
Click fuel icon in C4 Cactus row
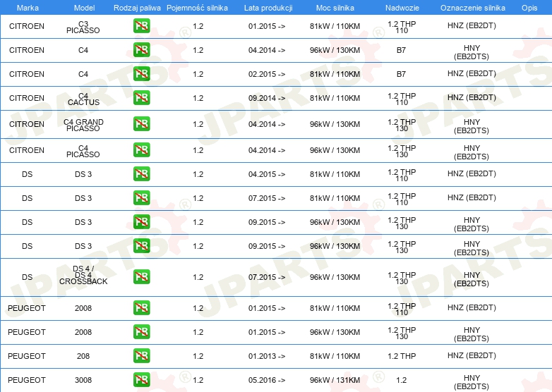point(141,98)
